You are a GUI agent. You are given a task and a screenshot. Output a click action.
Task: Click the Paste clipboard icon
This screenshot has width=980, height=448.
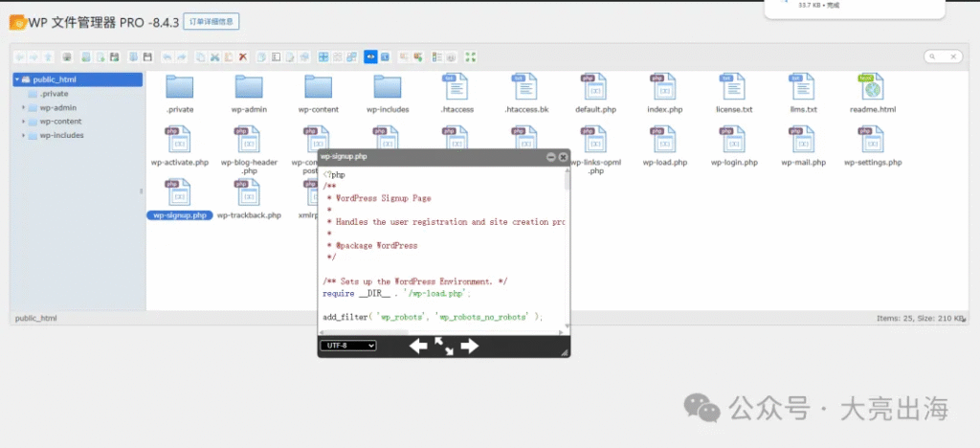pos(229,56)
